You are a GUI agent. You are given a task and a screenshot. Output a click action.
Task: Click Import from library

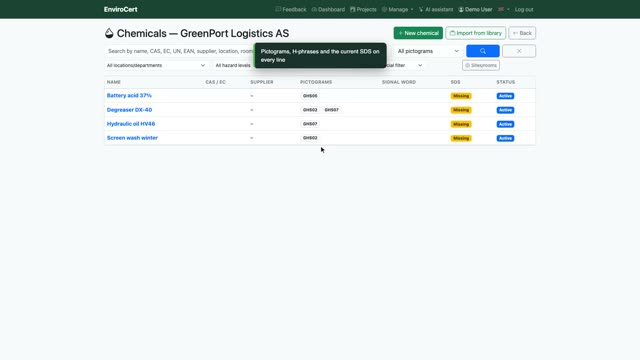click(x=476, y=33)
